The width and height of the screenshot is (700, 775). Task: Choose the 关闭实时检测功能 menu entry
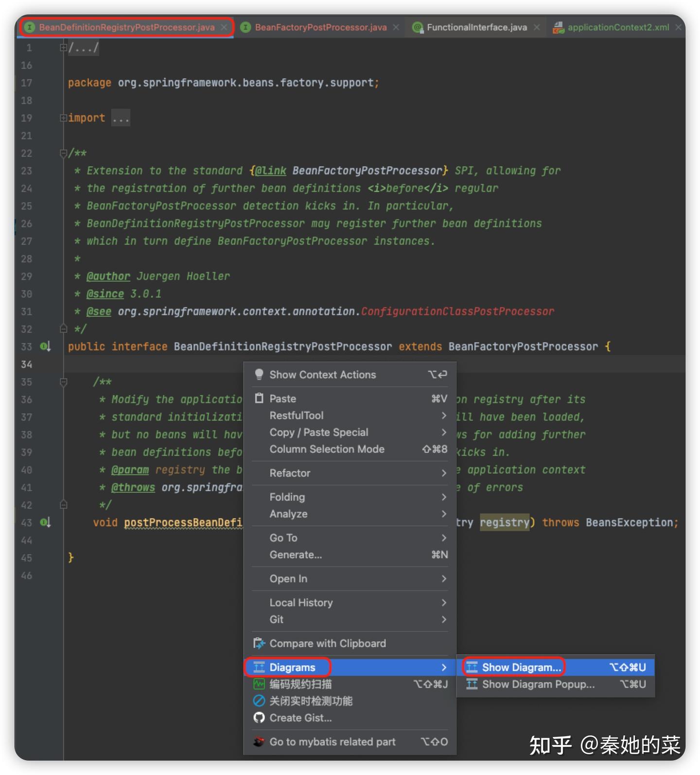tap(311, 701)
